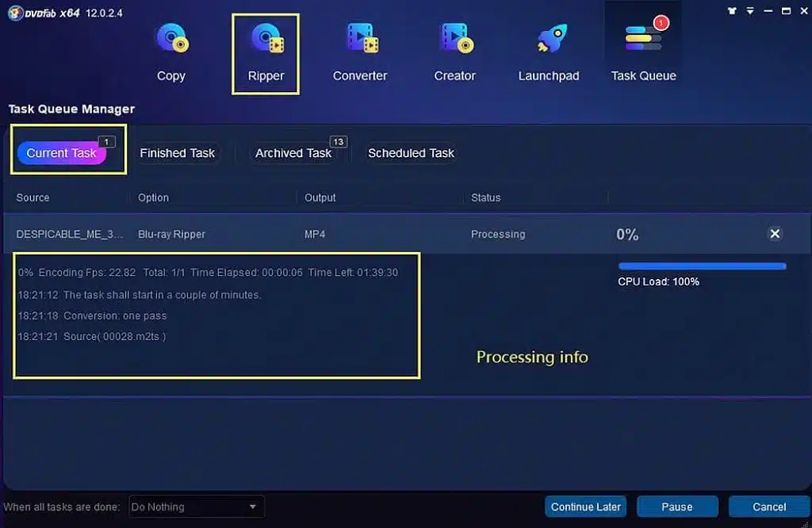
Task: Pause the current ripping task
Action: (x=677, y=507)
